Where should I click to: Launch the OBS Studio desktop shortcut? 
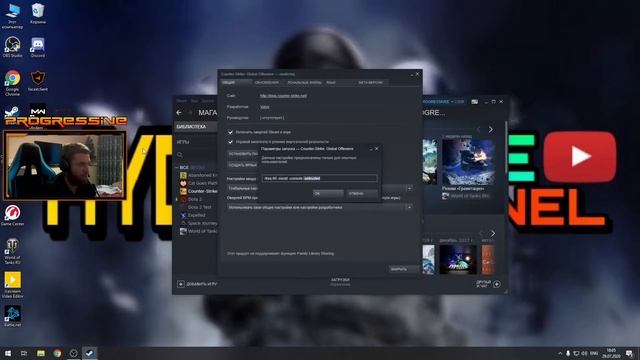coord(12,47)
